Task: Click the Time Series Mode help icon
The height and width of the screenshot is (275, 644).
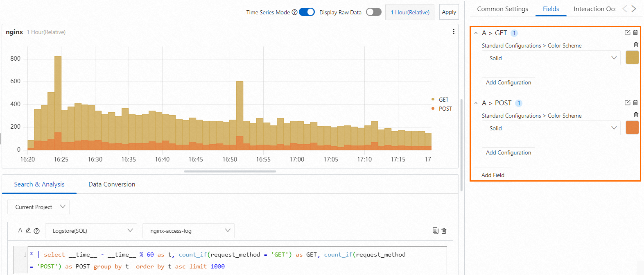Action: click(294, 12)
